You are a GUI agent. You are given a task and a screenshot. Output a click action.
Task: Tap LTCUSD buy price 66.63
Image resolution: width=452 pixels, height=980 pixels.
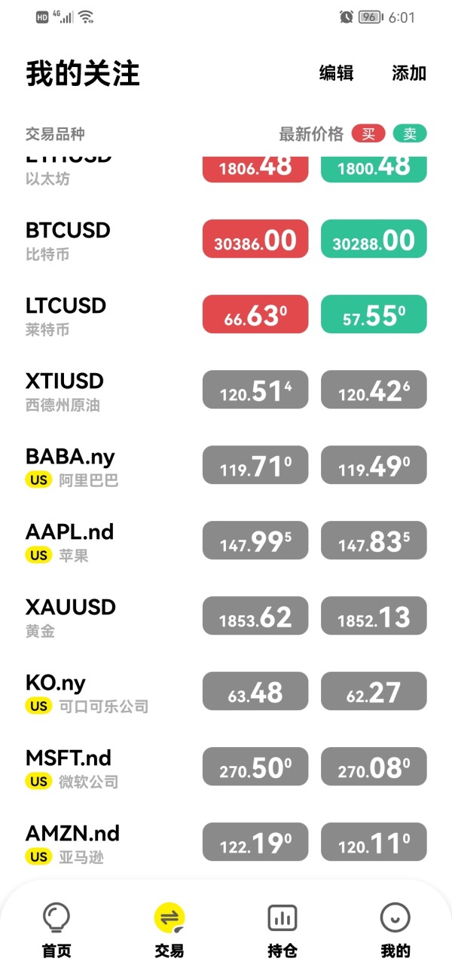click(255, 314)
